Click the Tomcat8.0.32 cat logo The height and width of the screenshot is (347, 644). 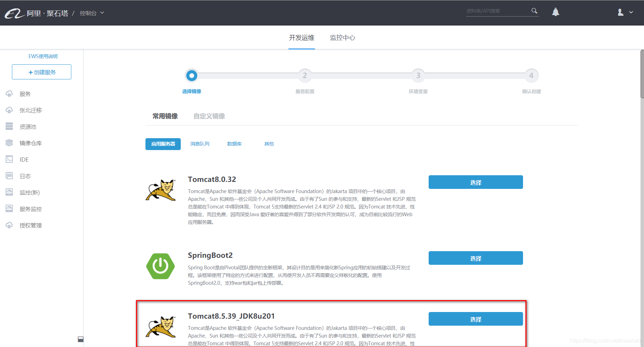coord(161,190)
